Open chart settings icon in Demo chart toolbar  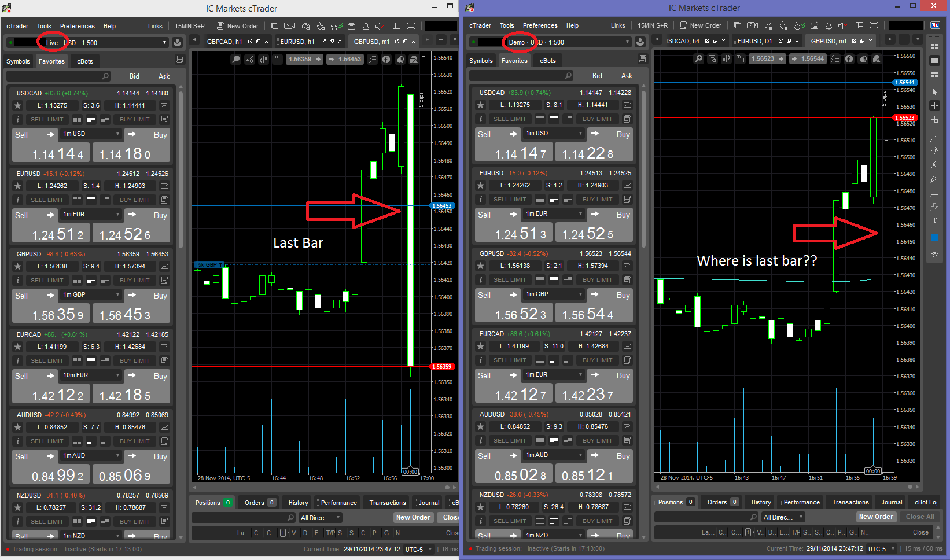point(713,58)
